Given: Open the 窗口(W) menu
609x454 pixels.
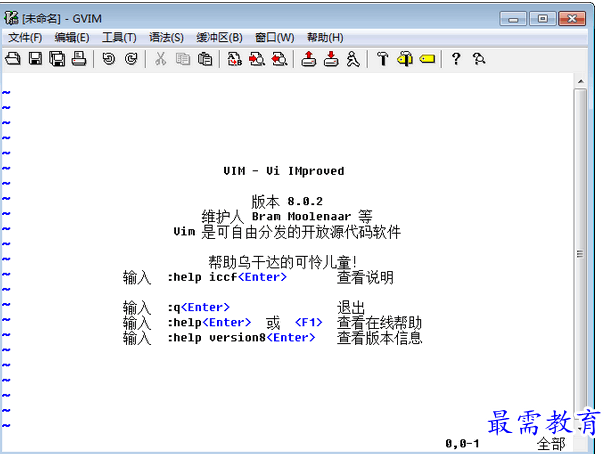Looking at the screenshot, I should click(x=275, y=38).
